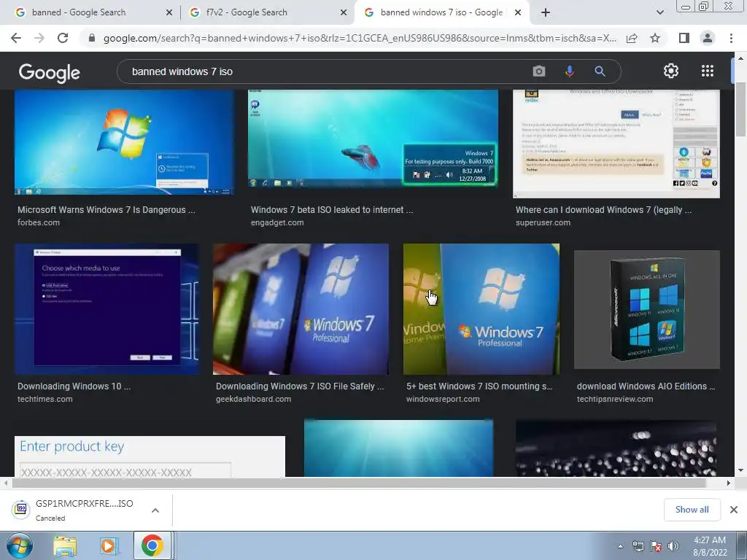Switch to 'f7v2 - Google Search' tab

247,12
